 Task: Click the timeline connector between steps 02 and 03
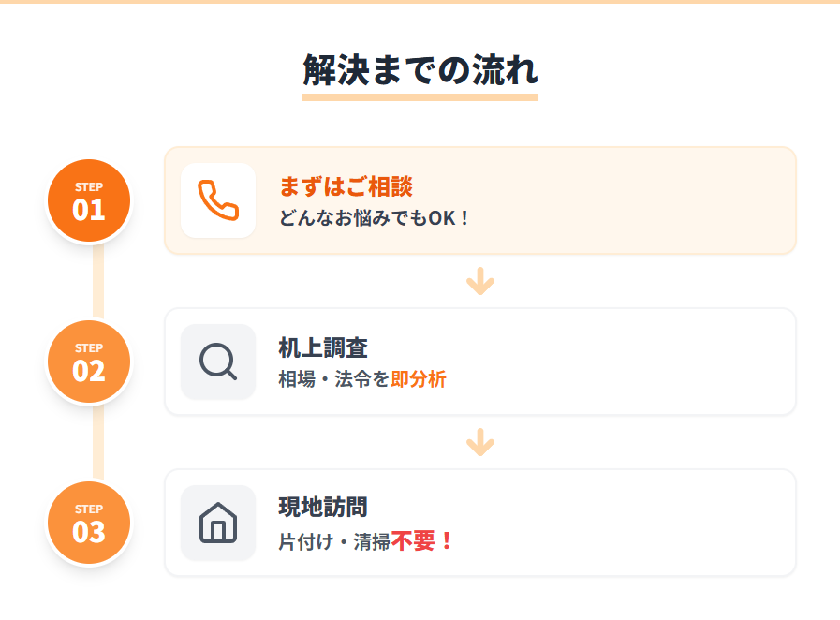97,442
